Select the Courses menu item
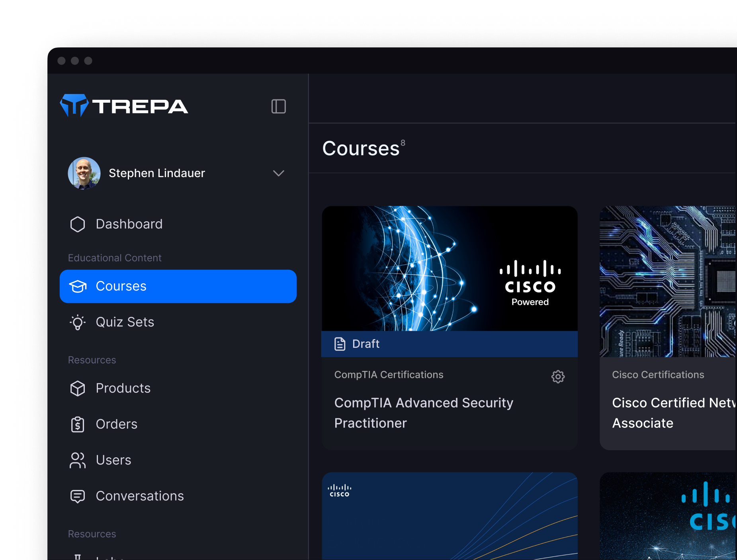737x560 pixels. 178,286
